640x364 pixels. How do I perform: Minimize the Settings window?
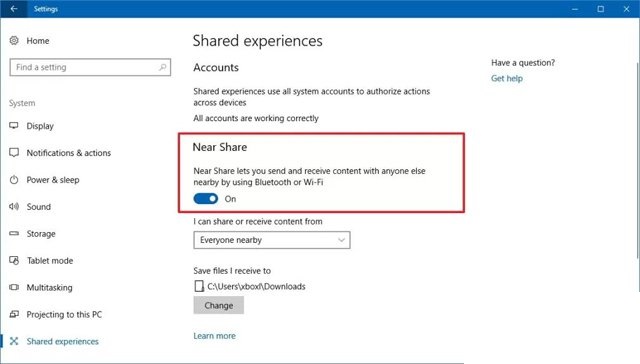tap(575, 9)
